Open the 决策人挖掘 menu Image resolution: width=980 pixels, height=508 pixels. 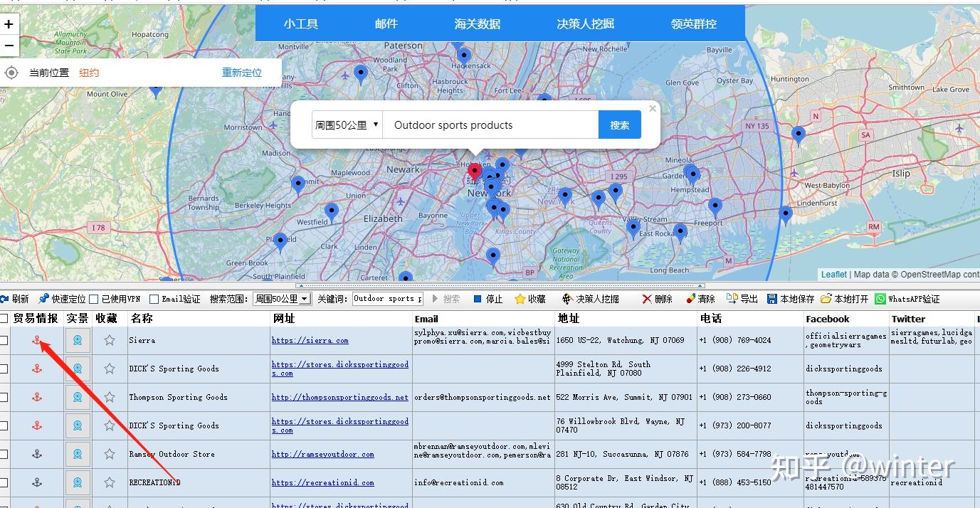pos(586,23)
